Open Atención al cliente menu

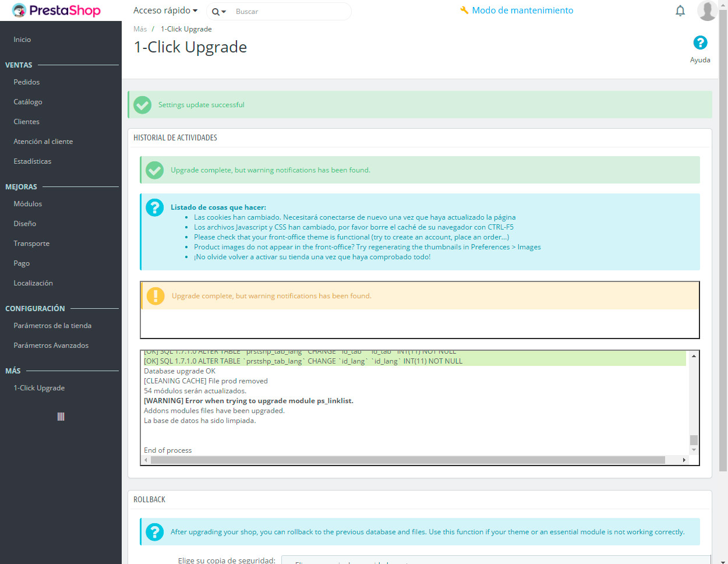point(43,142)
